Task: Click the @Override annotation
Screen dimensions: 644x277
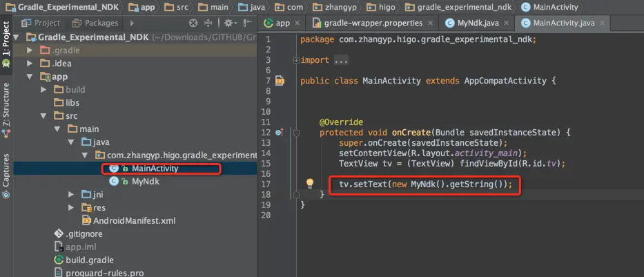Action: click(341, 122)
